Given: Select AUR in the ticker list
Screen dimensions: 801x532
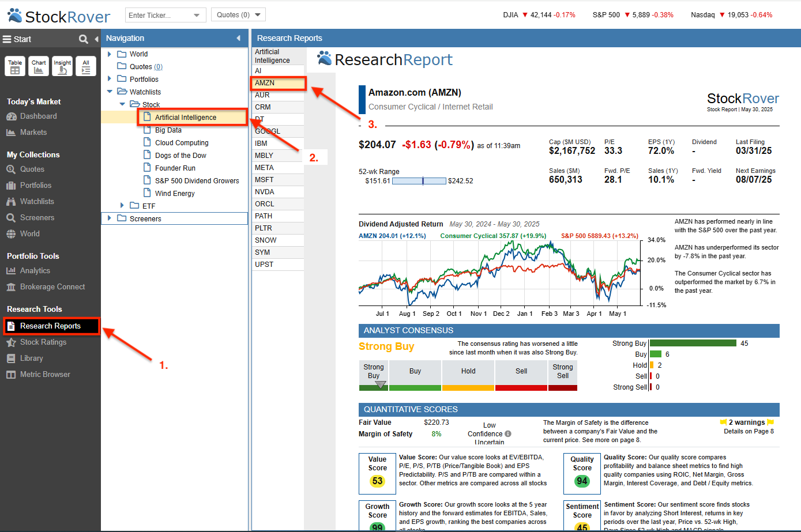Looking at the screenshot, I should click(278, 95).
